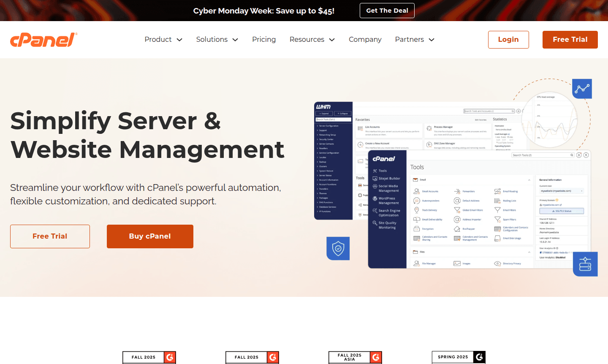Screen dimensions: 608x364
Task: Open File Manager under the Files section
Action: pos(429,263)
